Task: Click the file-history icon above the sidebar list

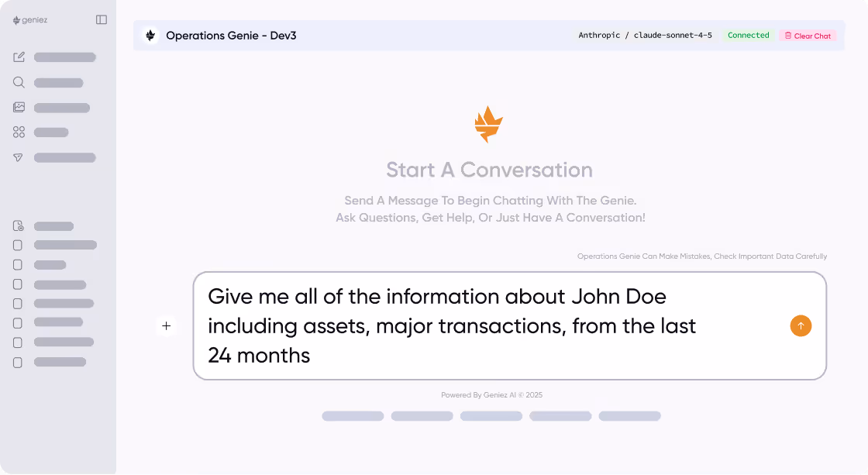Action: coord(17,225)
